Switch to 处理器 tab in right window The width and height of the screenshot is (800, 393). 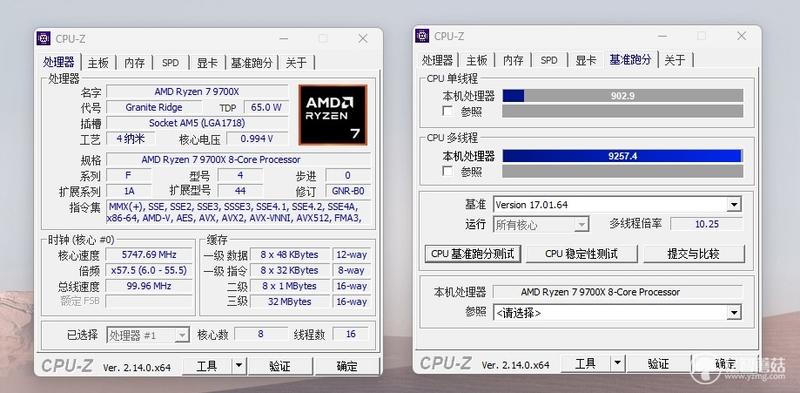tap(437, 60)
